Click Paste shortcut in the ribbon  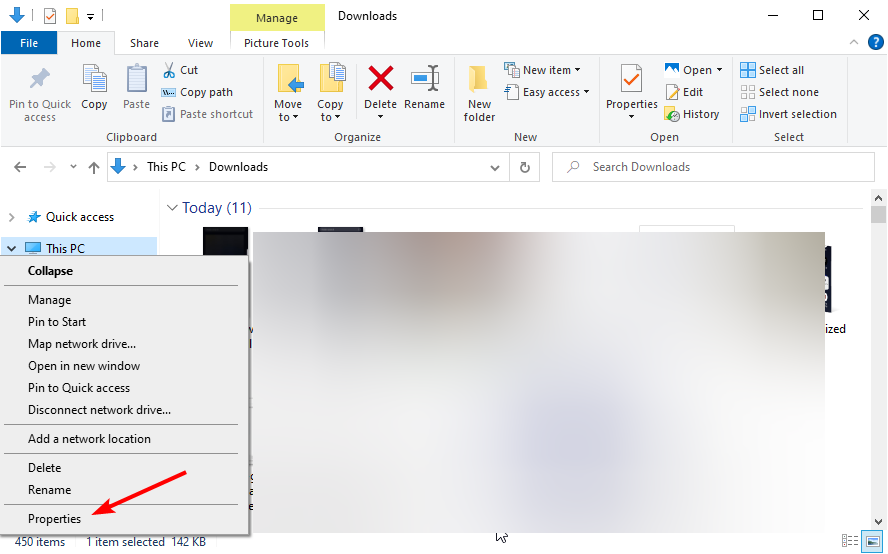(207, 114)
